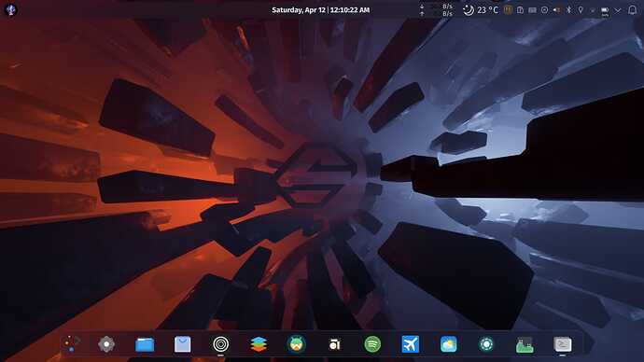Open the volume control in the tray
644x362 pixels.
click(x=556, y=10)
